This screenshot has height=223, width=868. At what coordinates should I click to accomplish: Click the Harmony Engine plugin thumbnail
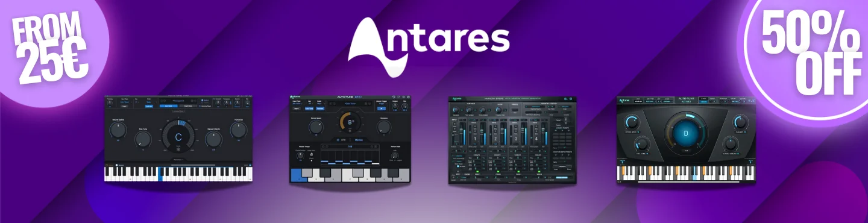click(x=512, y=139)
